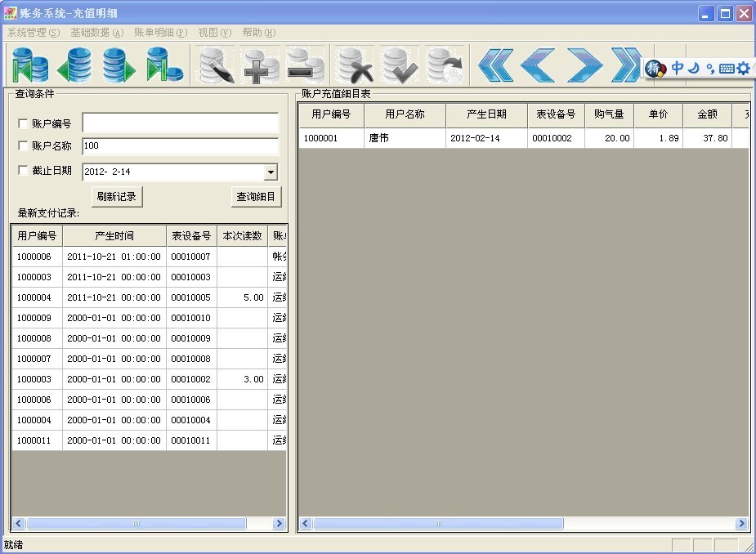Viewport: 756px width, 554px height.
Task: Open the 系统管理 menu
Action: pos(34,33)
